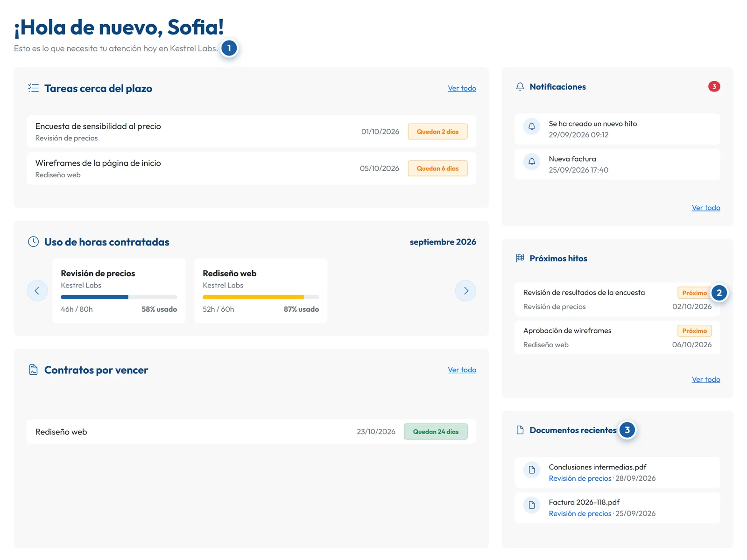
Task: Click the '87% usado' value
Action: tap(302, 309)
